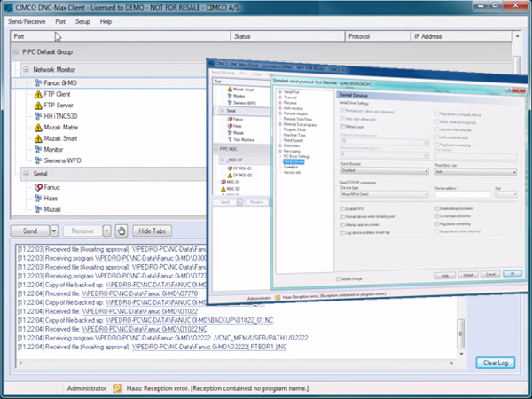Open main window Port menu

pos(60,21)
